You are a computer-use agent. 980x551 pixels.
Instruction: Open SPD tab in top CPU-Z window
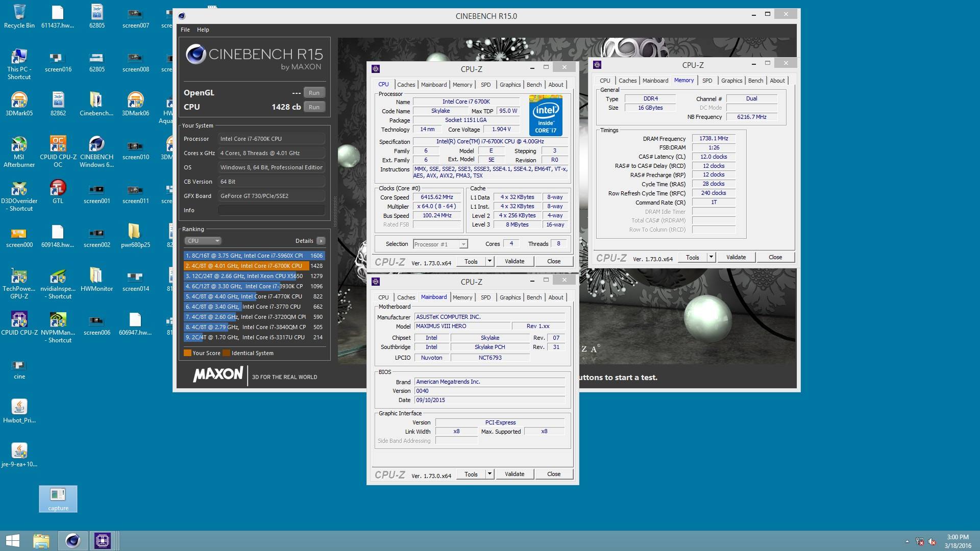[x=485, y=85]
